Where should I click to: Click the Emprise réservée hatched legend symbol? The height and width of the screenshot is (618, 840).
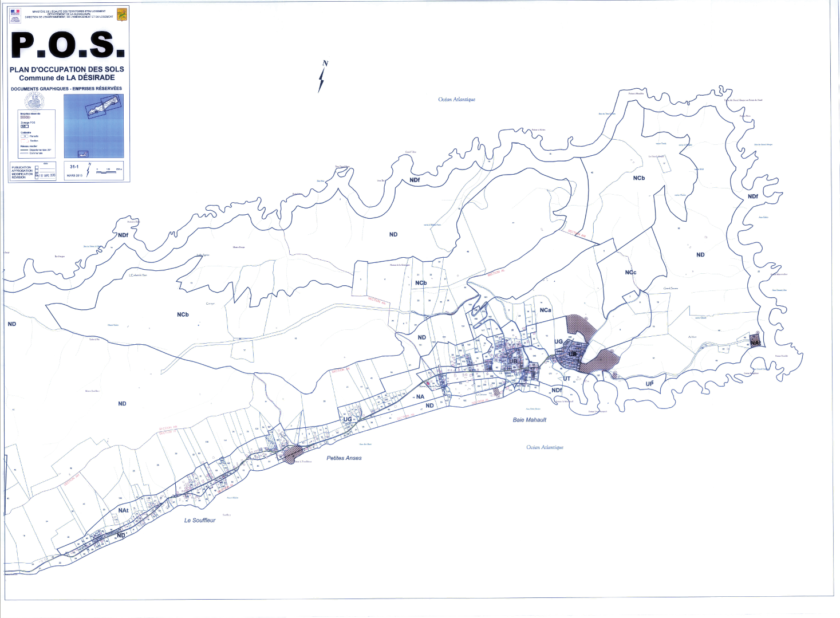click(x=25, y=117)
